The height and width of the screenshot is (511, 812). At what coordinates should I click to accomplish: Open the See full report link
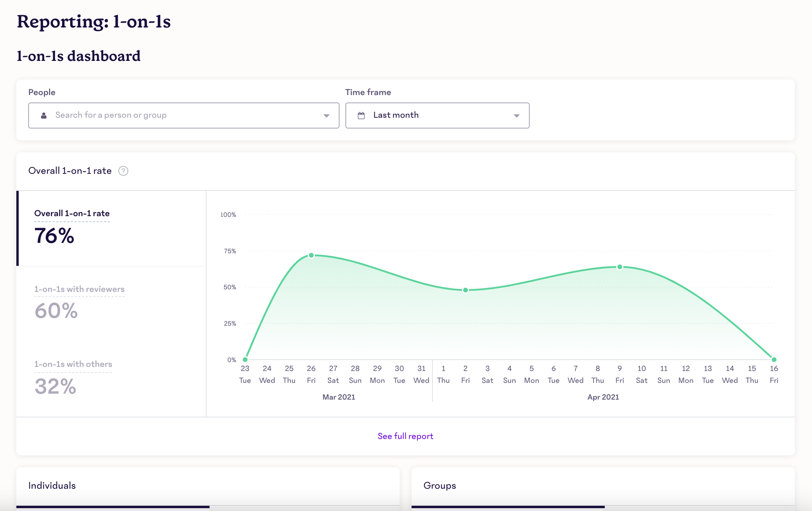[x=405, y=436]
